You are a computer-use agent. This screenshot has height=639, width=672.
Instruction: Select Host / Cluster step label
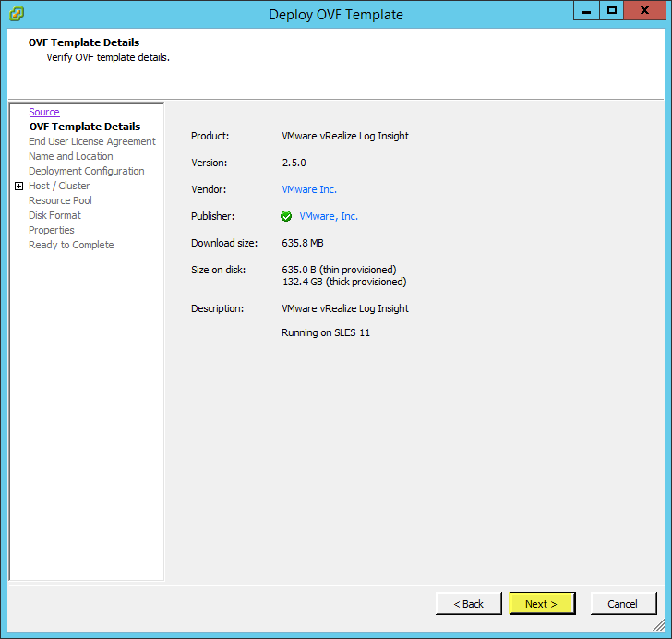click(59, 186)
